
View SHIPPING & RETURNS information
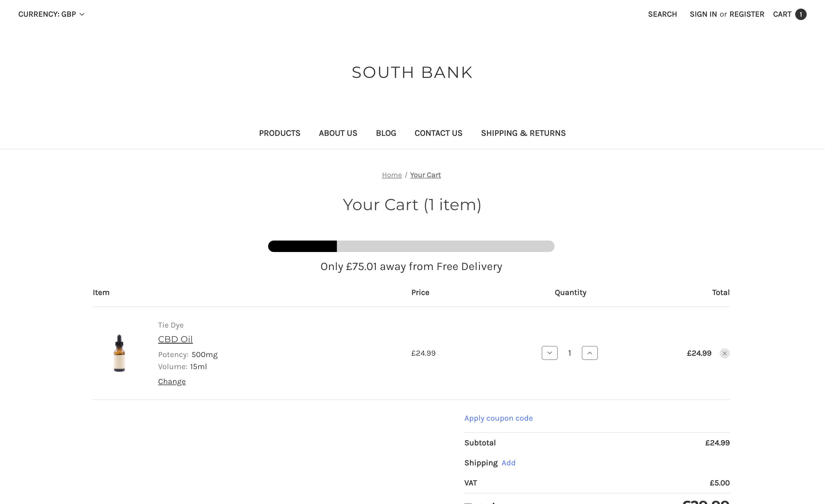[523, 133]
